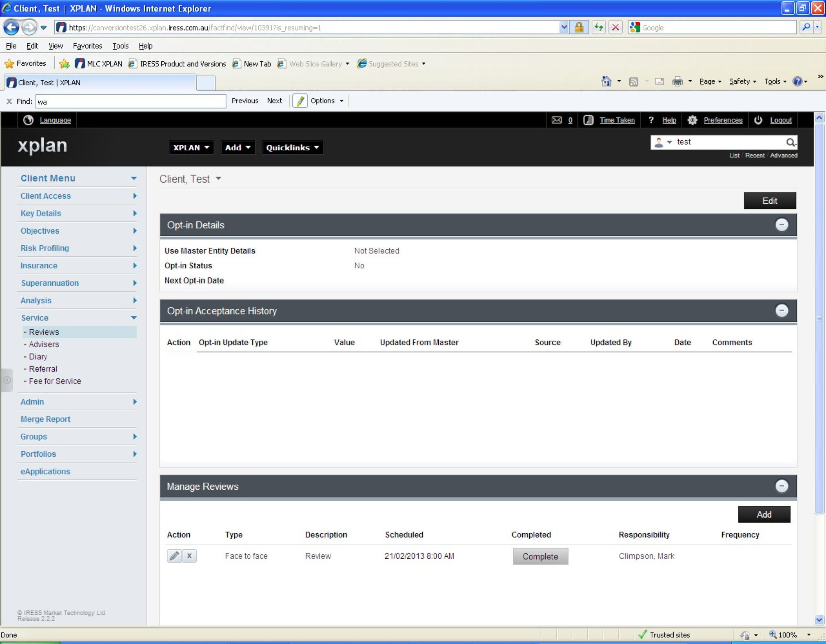Delete the review using the X icon
Viewport: 826px width, 644px height.
[x=189, y=556]
